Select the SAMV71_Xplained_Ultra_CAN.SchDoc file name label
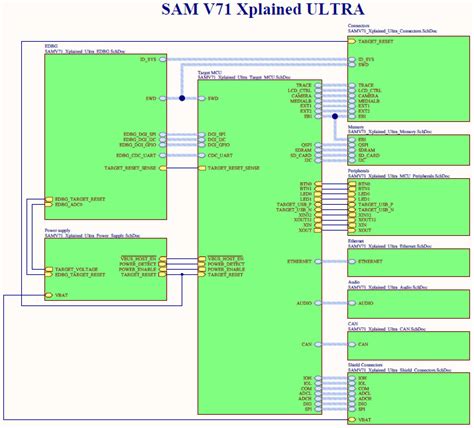 pyautogui.click(x=387, y=329)
